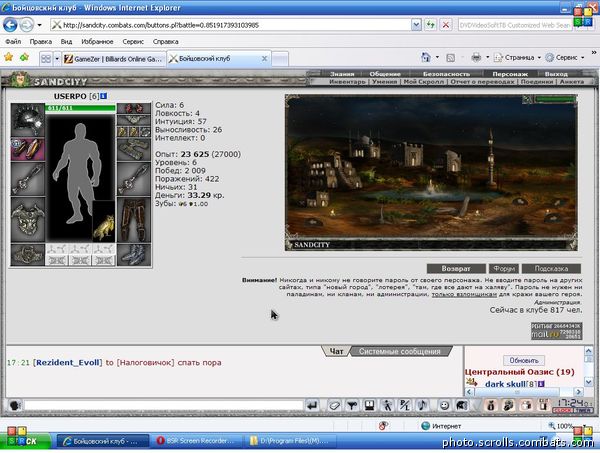Switch to the GameZer Billiards tab

click(114, 59)
